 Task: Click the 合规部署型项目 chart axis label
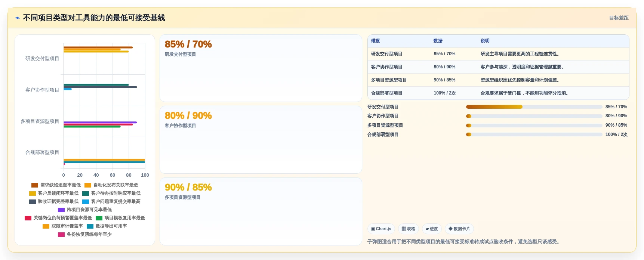pos(42,152)
